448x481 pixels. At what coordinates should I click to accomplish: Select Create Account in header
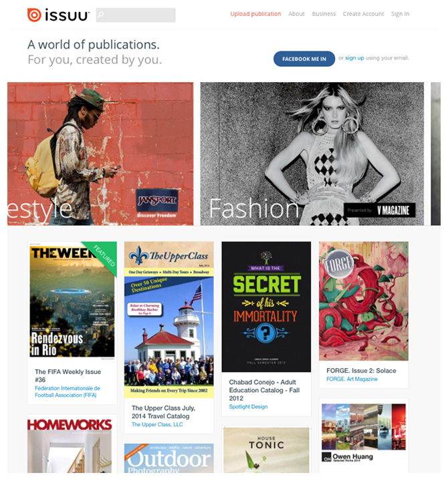click(363, 14)
